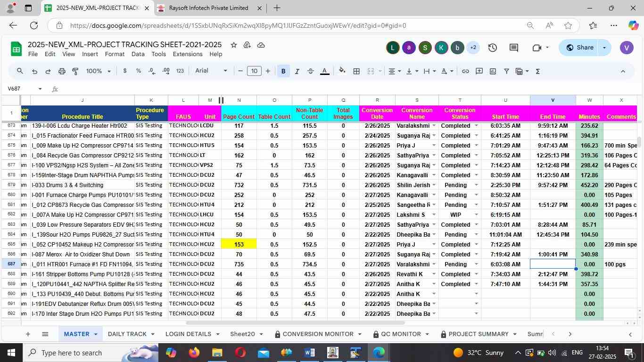Click the Move document folder icon
The height and width of the screenshot is (362, 644).
tap(247, 45)
